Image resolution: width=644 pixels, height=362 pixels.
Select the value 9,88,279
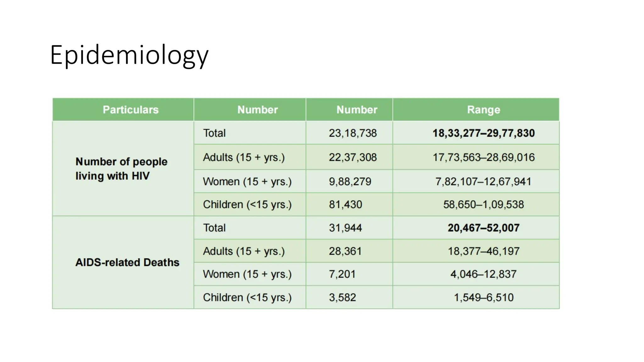tap(350, 181)
